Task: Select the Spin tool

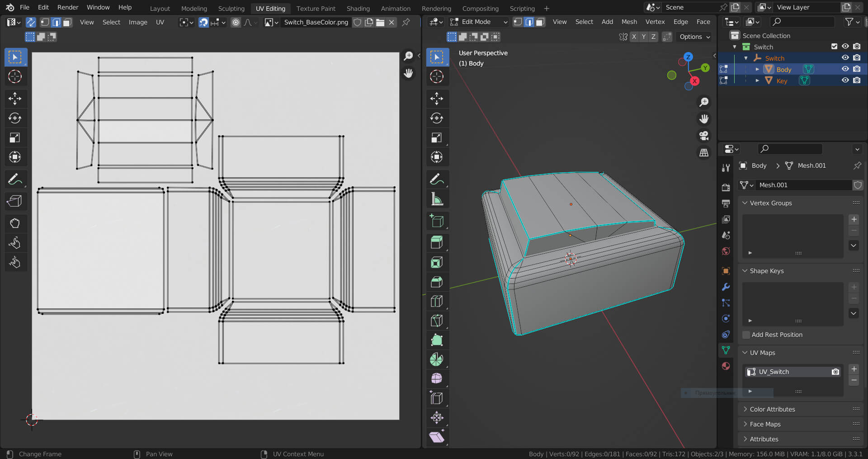Action: tap(437, 360)
